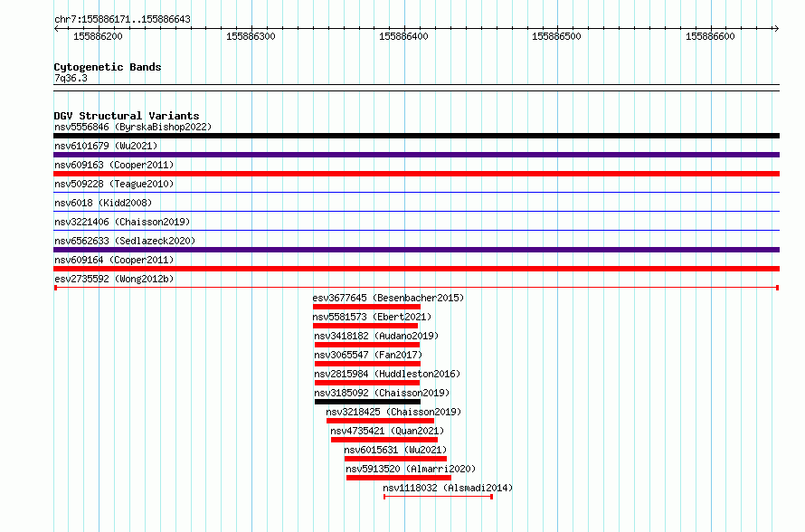
Task: Select the 7q36.3 band label
Action: pos(71,78)
